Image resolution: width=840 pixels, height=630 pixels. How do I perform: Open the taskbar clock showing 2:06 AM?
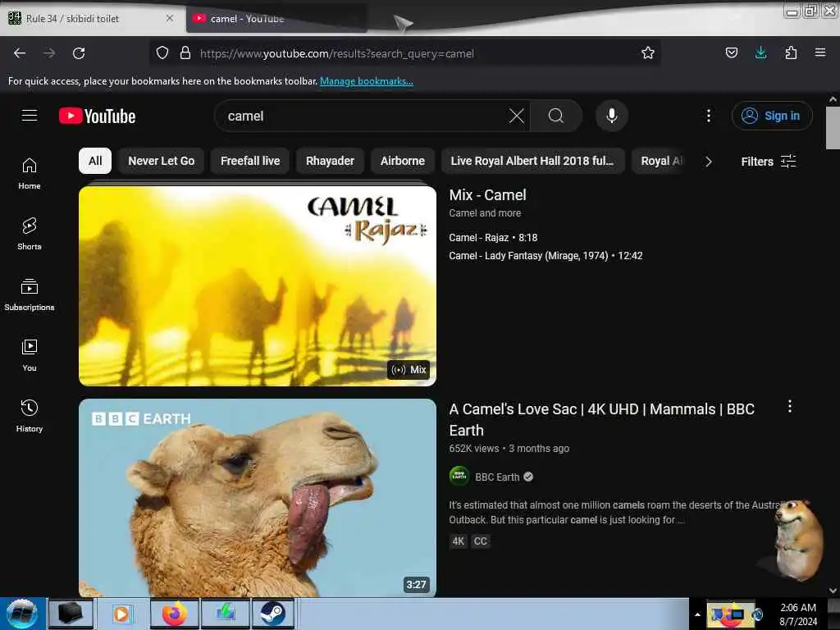point(798,614)
